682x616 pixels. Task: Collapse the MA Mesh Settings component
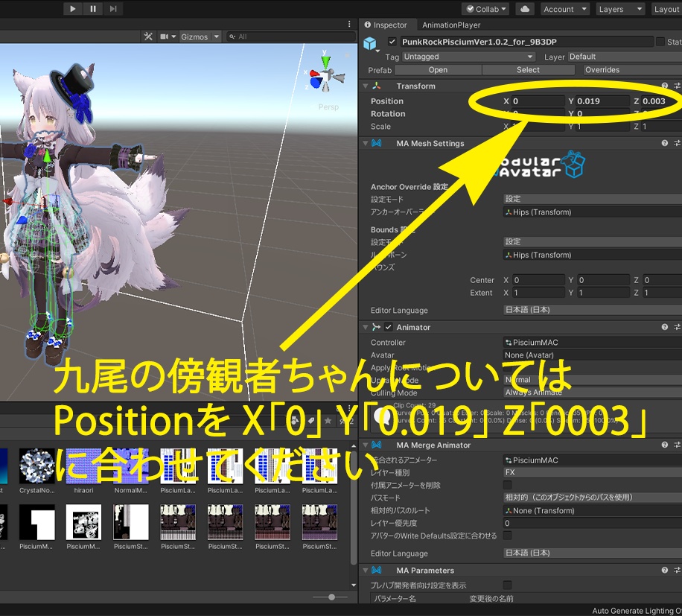pyautogui.click(x=366, y=143)
